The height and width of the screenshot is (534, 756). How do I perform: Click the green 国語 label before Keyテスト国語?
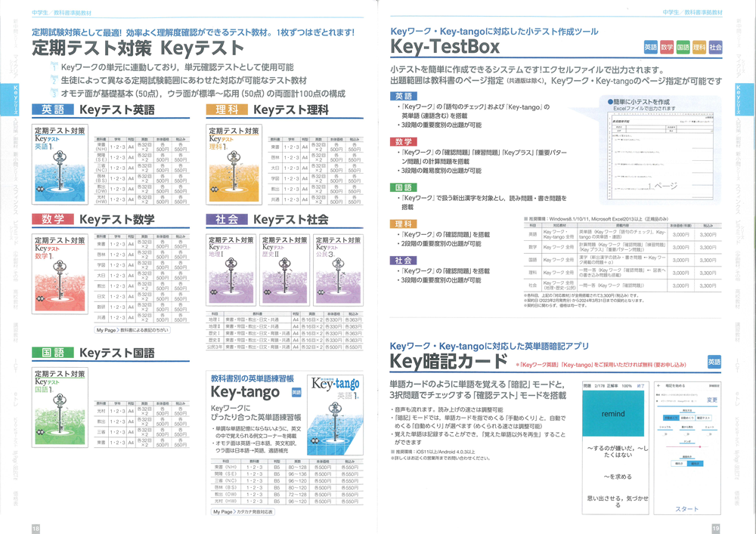(x=53, y=353)
